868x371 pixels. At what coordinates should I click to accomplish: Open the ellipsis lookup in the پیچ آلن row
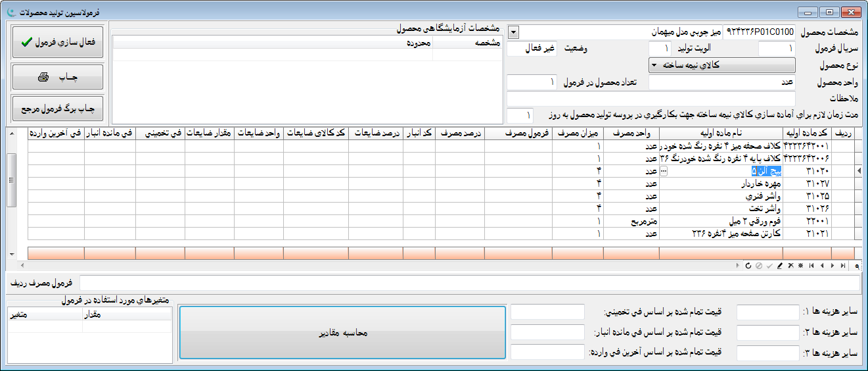point(664,171)
